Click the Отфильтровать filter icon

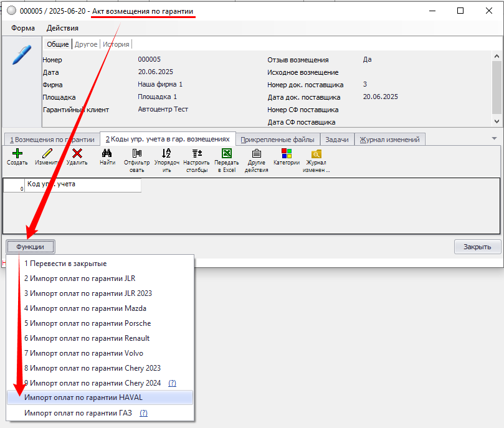pyautogui.click(x=136, y=153)
